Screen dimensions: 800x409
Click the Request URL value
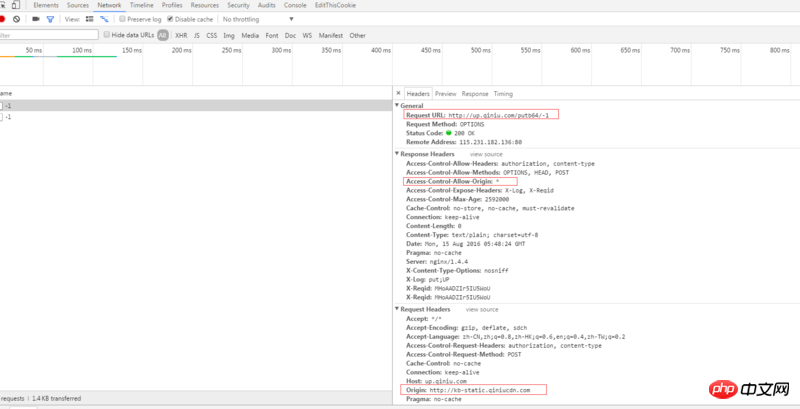click(498, 115)
